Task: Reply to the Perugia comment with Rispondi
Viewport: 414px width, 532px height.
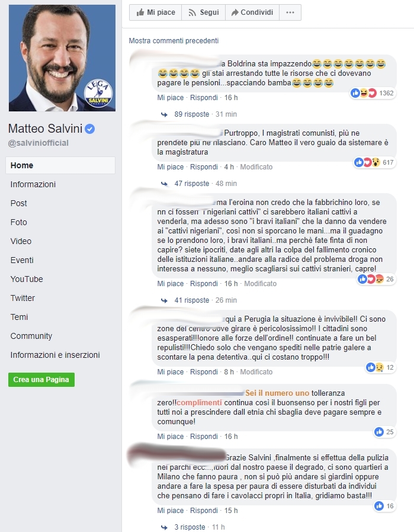Action: (204, 372)
